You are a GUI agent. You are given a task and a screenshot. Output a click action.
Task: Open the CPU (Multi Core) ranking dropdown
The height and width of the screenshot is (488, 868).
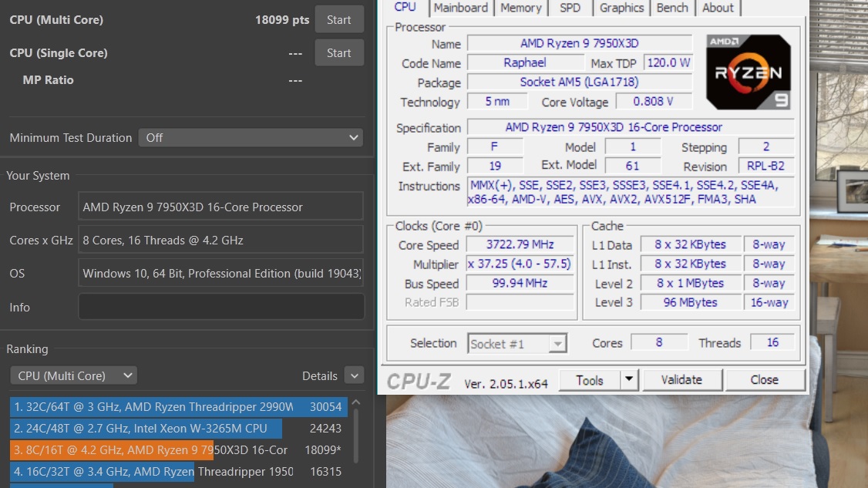pos(74,375)
